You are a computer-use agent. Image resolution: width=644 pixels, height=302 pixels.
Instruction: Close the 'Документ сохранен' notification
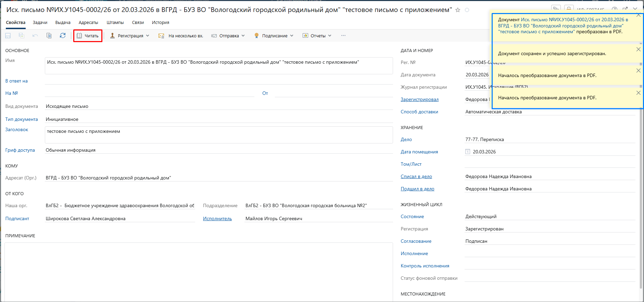[638, 49]
